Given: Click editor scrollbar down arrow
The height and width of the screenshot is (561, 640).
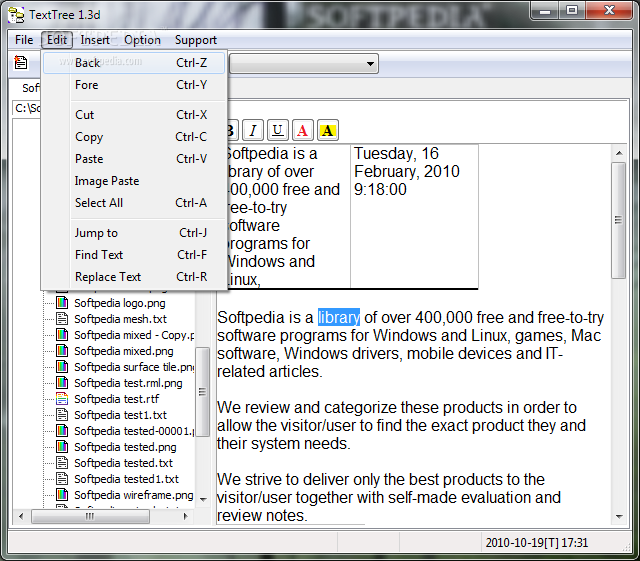Looking at the screenshot, I should 619,516.
